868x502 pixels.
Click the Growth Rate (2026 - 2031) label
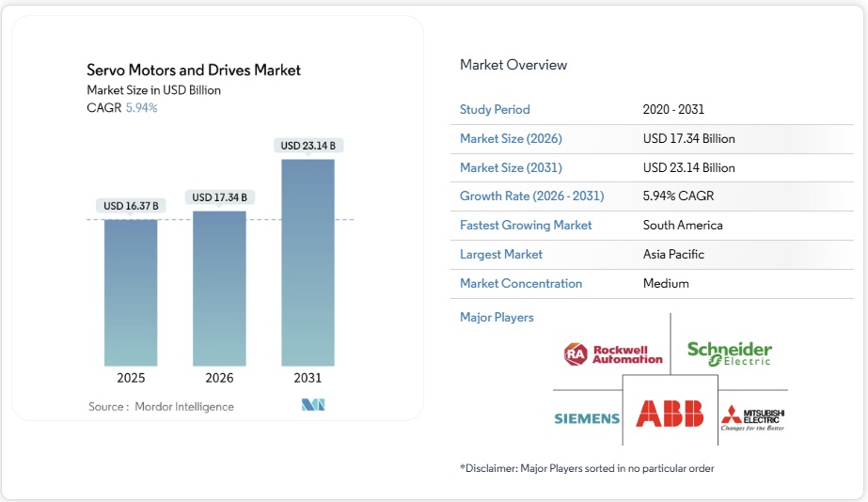[531, 196]
